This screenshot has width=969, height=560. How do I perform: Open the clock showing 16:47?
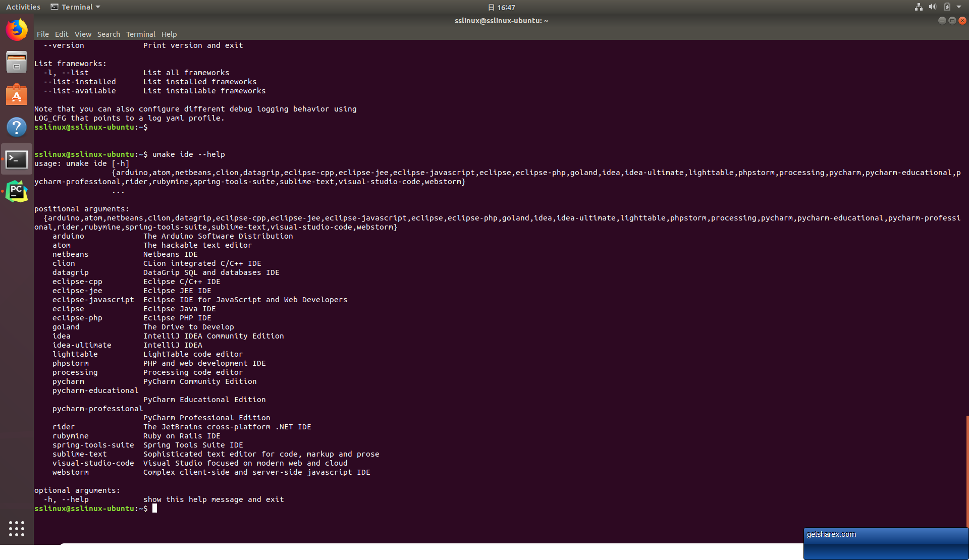pyautogui.click(x=502, y=7)
